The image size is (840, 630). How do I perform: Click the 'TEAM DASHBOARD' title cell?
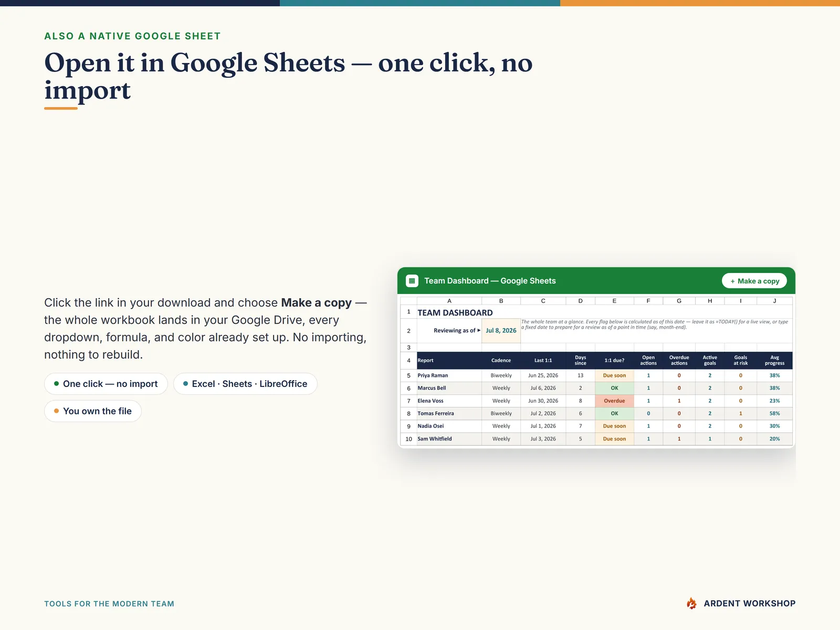tap(455, 312)
